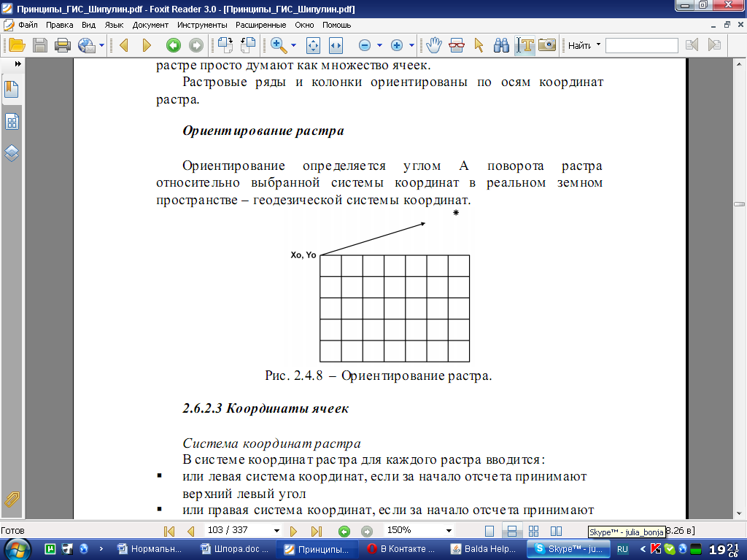Click the green Previous View button
Viewport: 747px width, 560px height.
(174, 45)
